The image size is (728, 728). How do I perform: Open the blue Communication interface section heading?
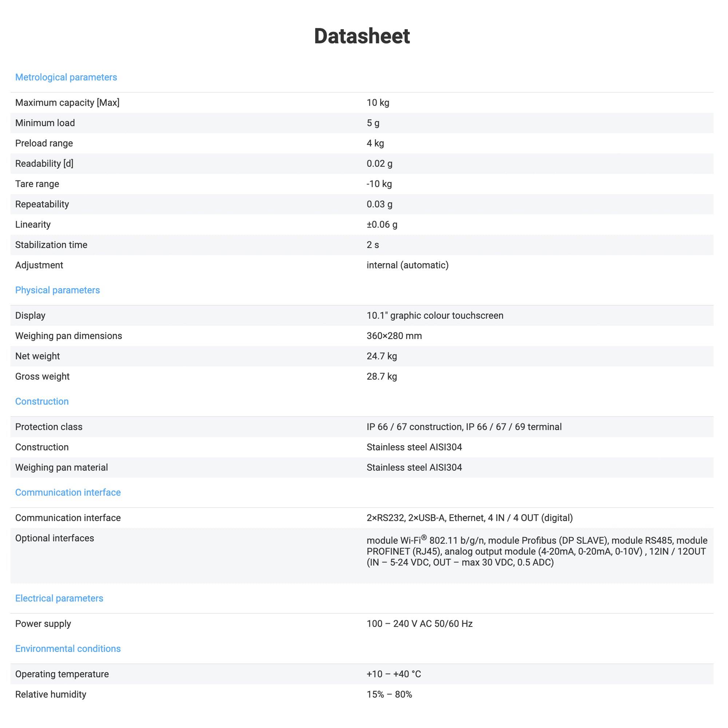pyautogui.click(x=68, y=492)
